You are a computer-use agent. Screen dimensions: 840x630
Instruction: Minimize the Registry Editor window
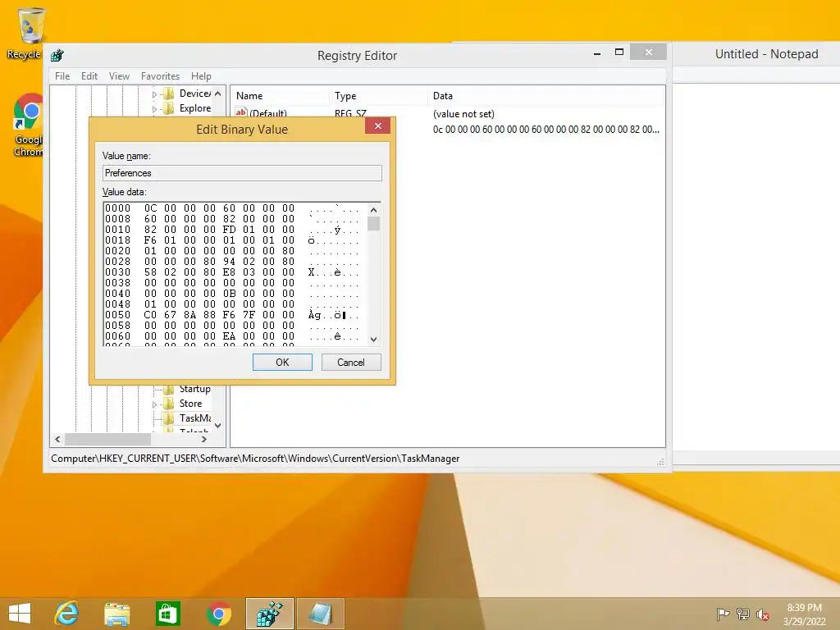[x=597, y=53]
